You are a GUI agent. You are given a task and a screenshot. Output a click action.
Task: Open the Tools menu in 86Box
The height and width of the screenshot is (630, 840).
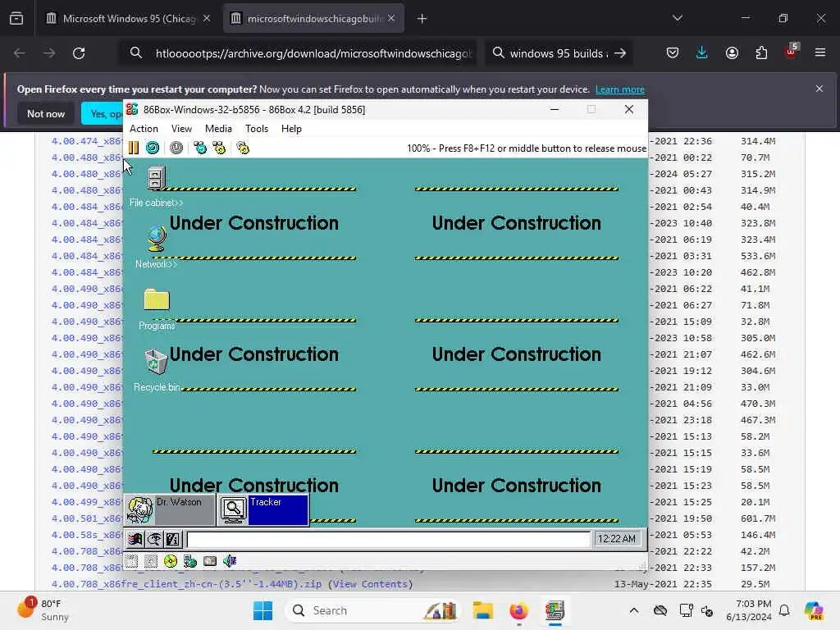pyautogui.click(x=257, y=129)
